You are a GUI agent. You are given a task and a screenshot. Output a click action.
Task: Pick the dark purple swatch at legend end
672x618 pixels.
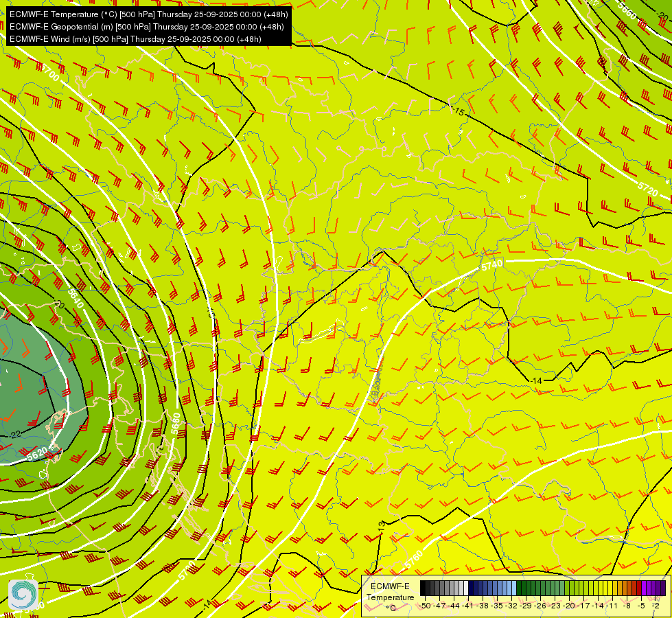[663, 588]
